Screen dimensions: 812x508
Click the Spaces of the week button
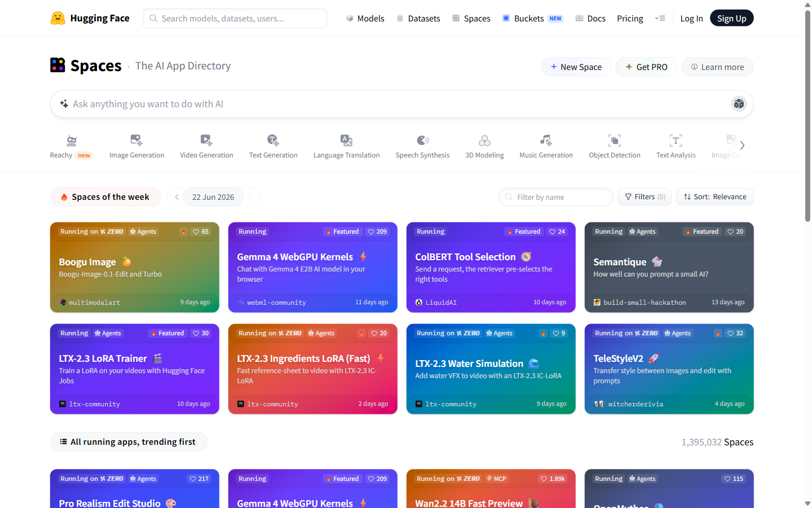tap(105, 197)
